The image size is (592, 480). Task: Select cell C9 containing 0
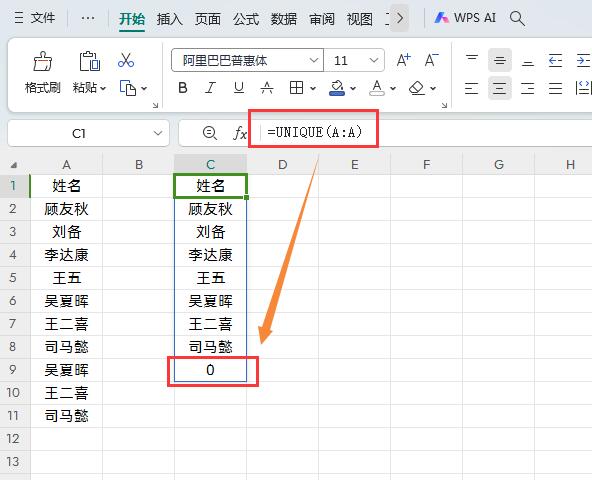tap(210, 370)
